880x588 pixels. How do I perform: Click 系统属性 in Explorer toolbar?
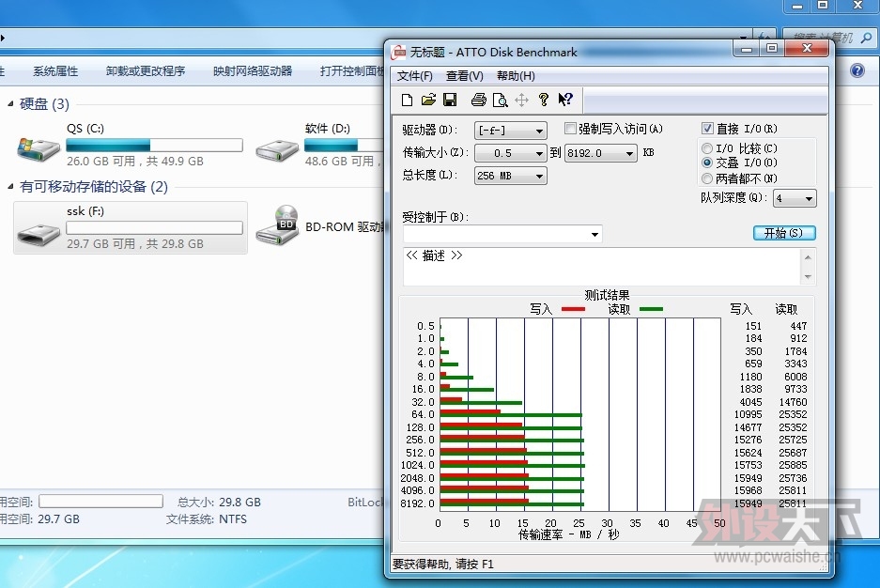(x=55, y=70)
